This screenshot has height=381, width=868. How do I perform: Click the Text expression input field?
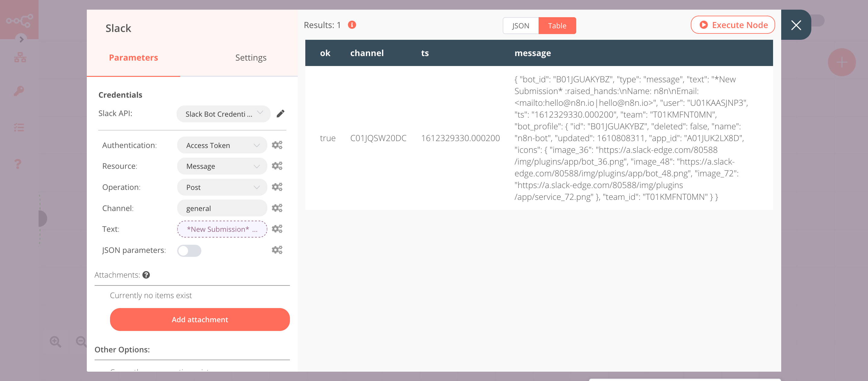[x=222, y=229]
